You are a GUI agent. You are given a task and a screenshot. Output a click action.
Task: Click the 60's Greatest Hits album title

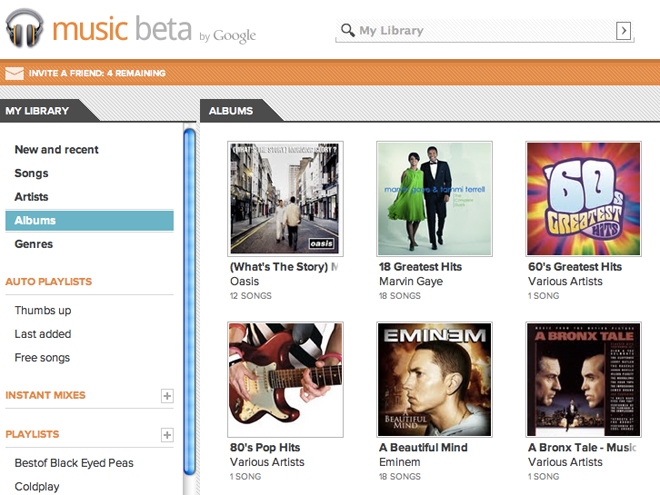click(575, 267)
